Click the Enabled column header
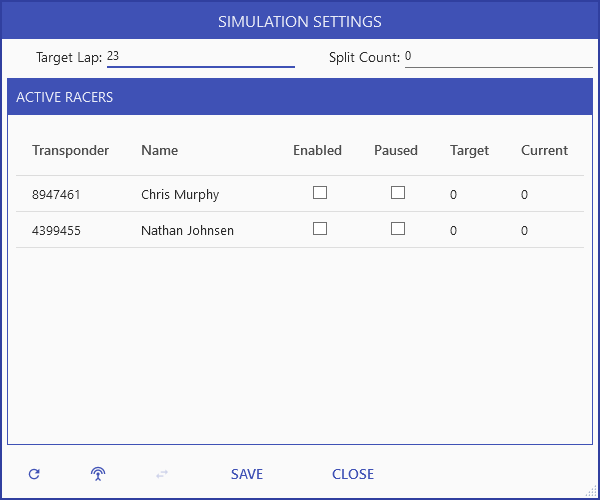 pos(317,150)
